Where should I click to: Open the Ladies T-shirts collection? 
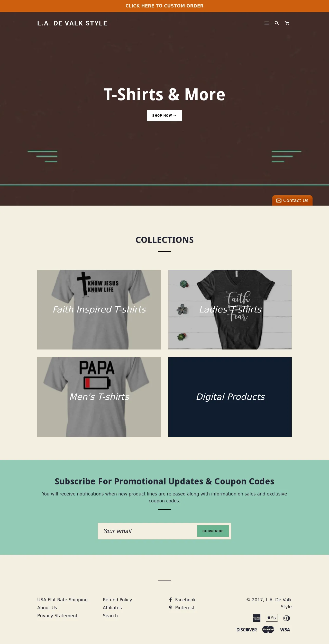[x=230, y=310]
